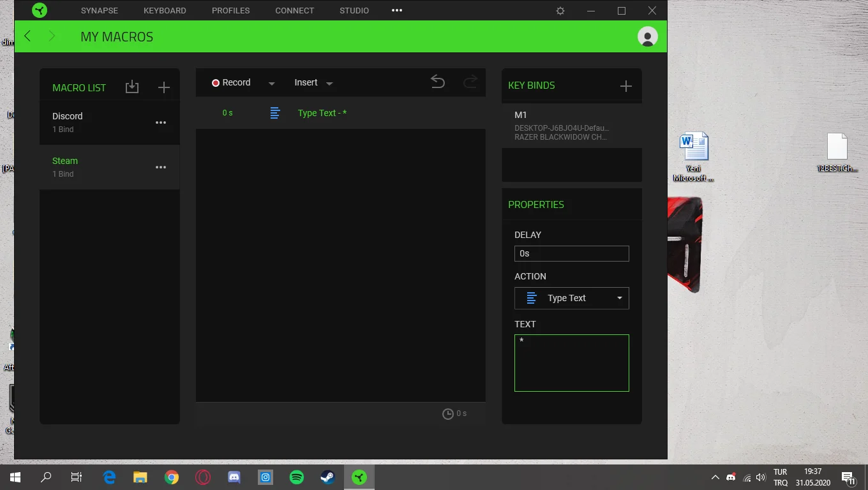Import a macro into Macro List
Image resolution: width=868 pixels, height=490 pixels.
[132, 87]
